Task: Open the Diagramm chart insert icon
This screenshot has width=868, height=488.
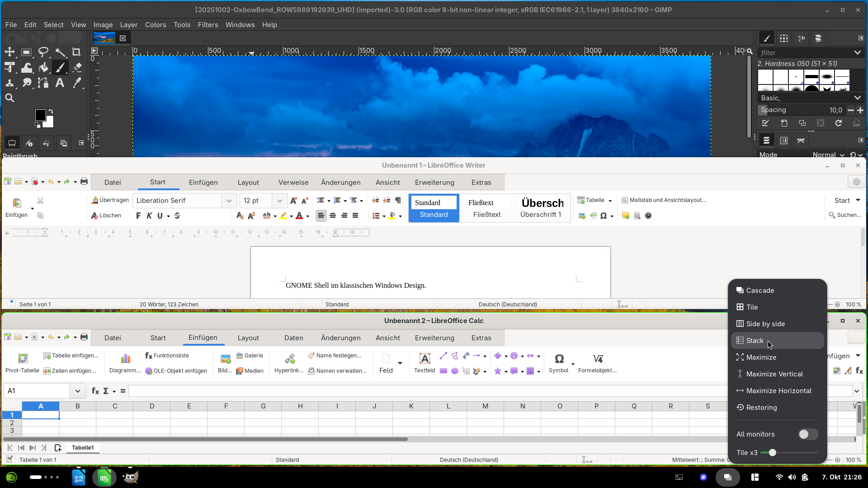Action: 125,359
